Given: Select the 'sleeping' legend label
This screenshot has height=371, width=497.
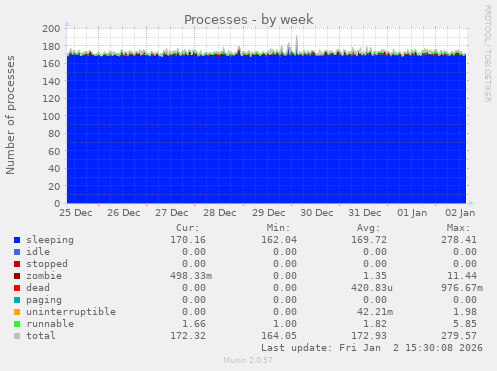Looking at the screenshot, I should pos(50,240).
